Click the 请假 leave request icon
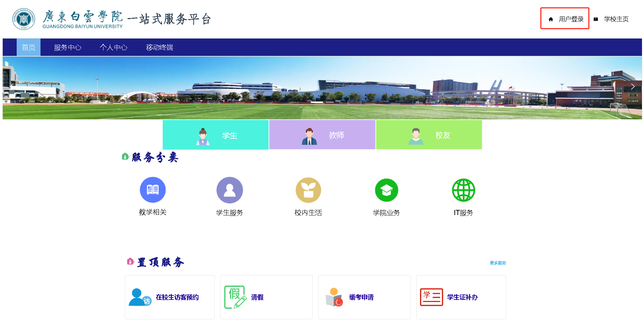 tap(235, 297)
